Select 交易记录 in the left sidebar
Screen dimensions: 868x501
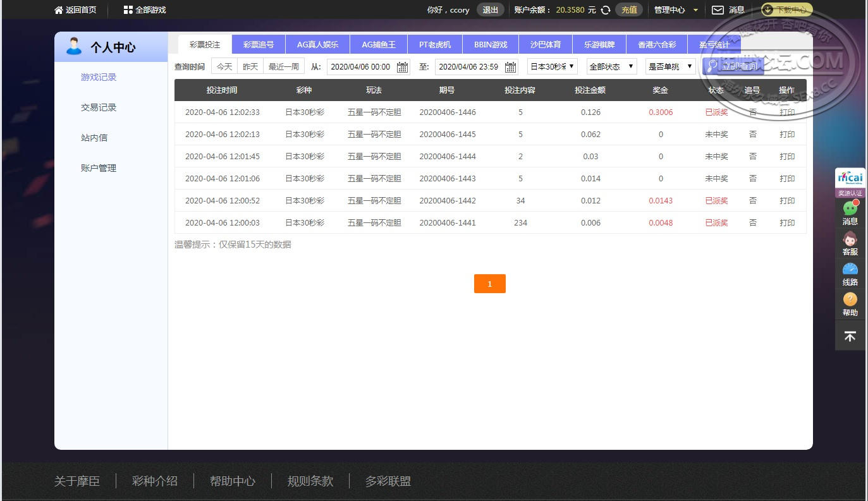tap(99, 107)
